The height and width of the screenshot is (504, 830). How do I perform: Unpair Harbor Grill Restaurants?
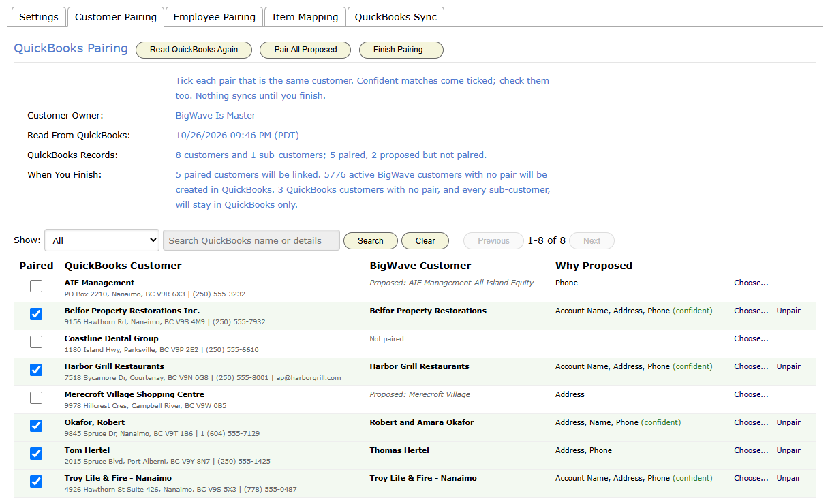788,366
